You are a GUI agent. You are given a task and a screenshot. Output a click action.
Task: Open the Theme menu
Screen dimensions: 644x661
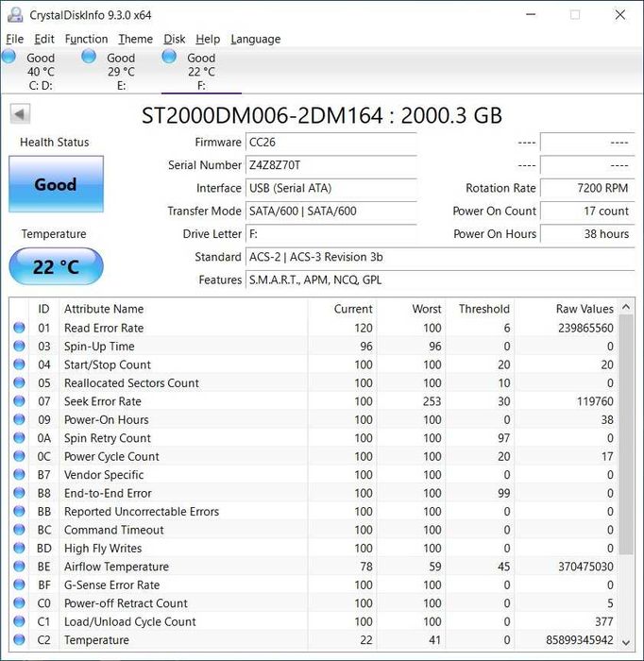pyautogui.click(x=135, y=39)
